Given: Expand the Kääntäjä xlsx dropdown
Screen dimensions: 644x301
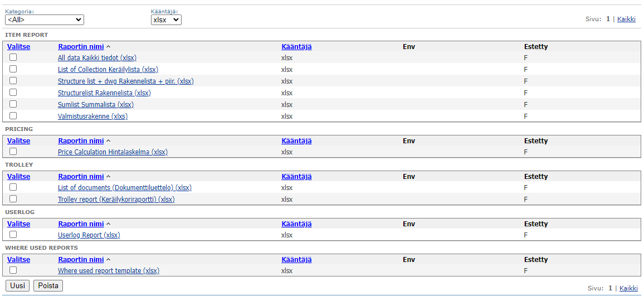Looking at the screenshot, I should 166,20.
